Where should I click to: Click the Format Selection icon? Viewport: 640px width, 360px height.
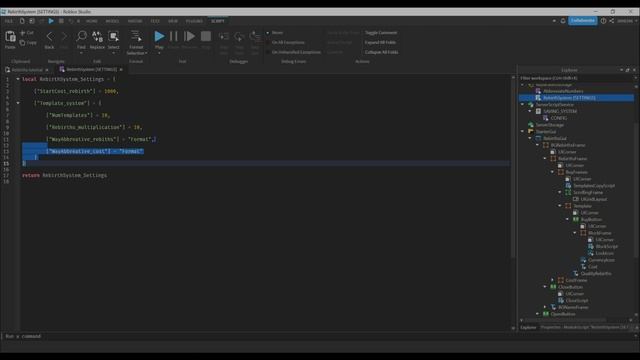pyautogui.click(x=136, y=36)
